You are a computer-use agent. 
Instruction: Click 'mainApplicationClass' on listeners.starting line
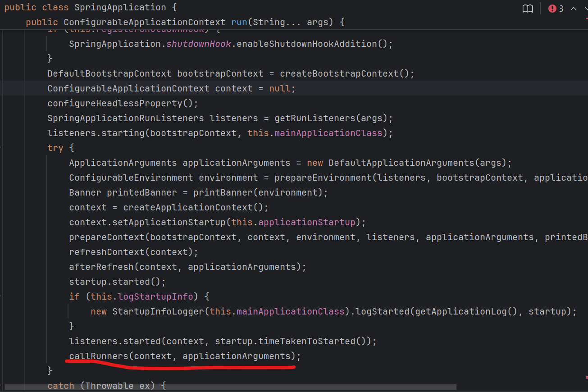328,133
